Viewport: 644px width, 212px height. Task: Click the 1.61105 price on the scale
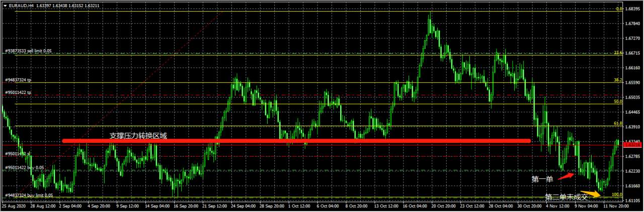pos(633,200)
